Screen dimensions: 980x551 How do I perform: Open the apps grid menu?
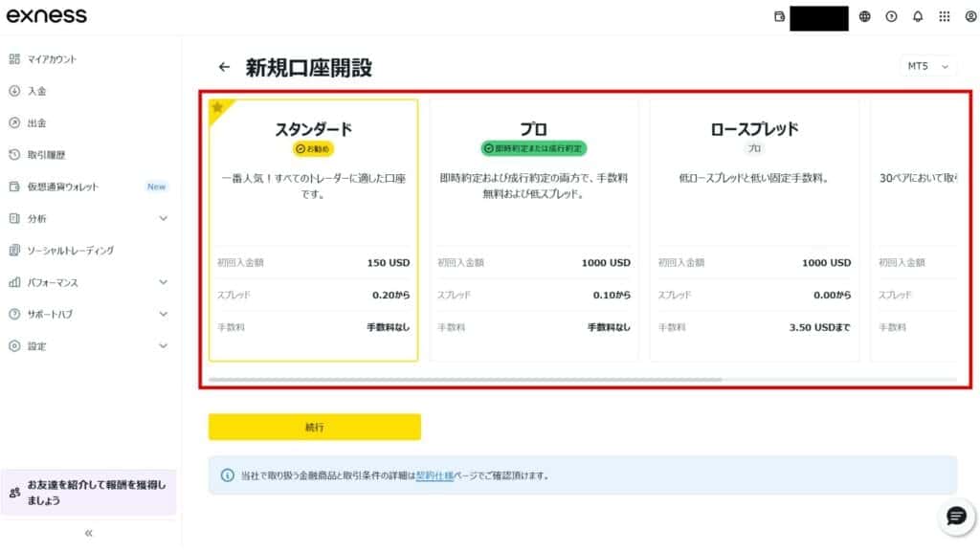(945, 17)
